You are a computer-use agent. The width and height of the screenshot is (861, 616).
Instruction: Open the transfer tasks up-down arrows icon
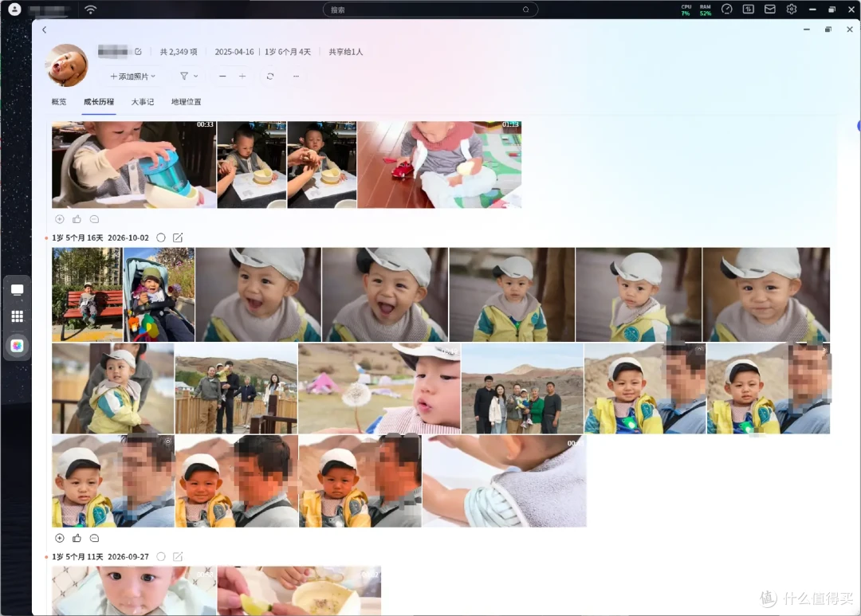click(749, 10)
